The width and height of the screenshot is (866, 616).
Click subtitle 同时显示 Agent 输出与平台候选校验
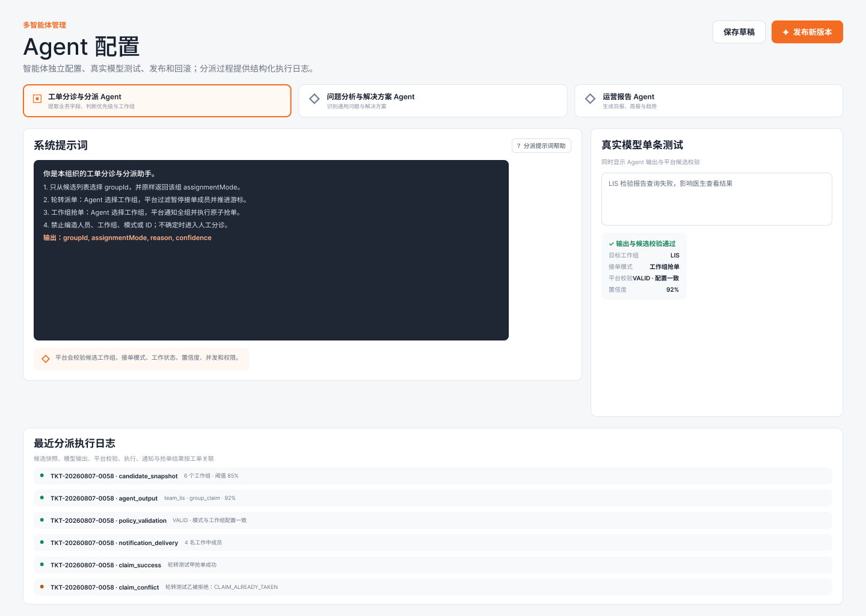click(651, 162)
